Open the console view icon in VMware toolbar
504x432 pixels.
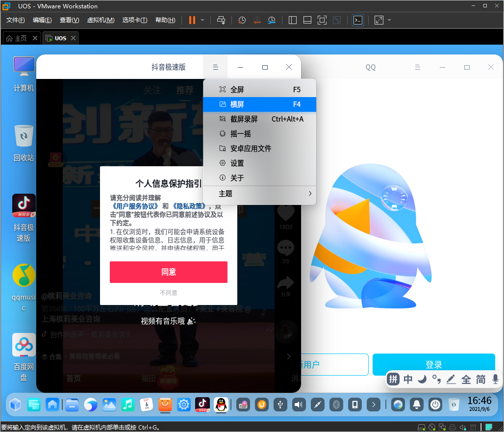(x=358, y=20)
